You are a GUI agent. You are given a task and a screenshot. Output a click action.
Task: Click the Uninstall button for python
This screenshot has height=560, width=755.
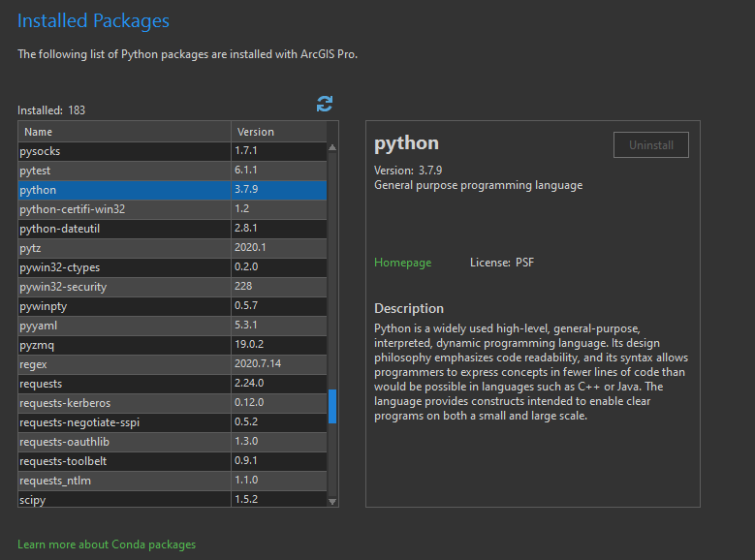651,145
